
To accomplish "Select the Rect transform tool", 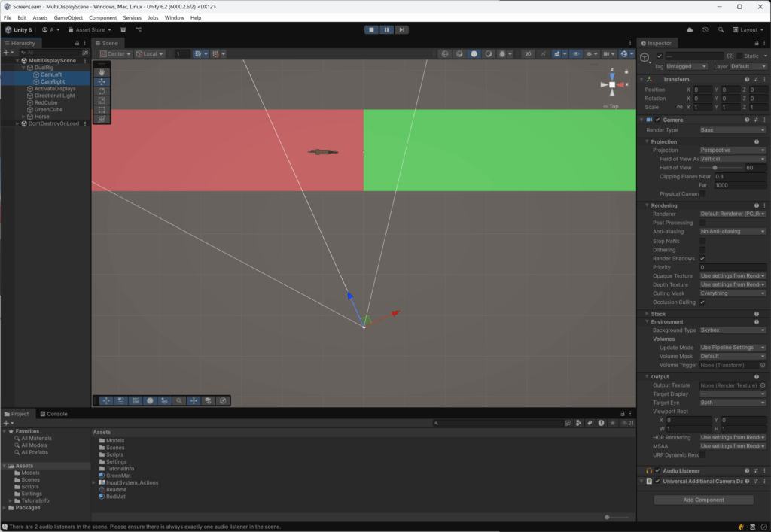I will pos(102,110).
